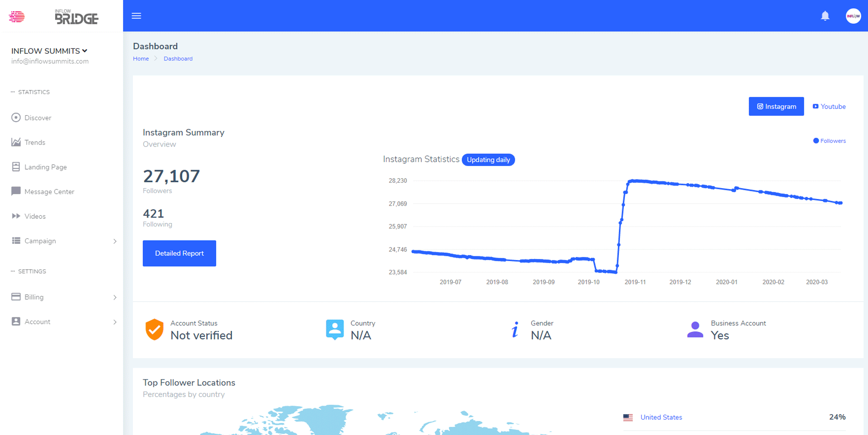This screenshot has height=435, width=868.
Task: Click the Detailed Report button
Action: coord(179,253)
